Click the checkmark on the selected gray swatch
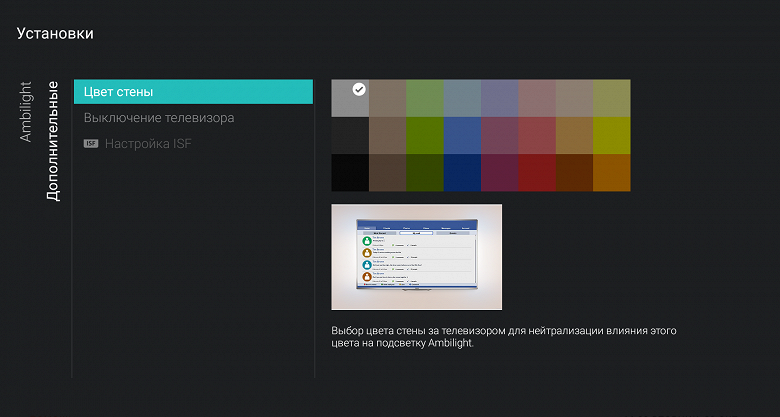The image size is (780, 417). 359,89
